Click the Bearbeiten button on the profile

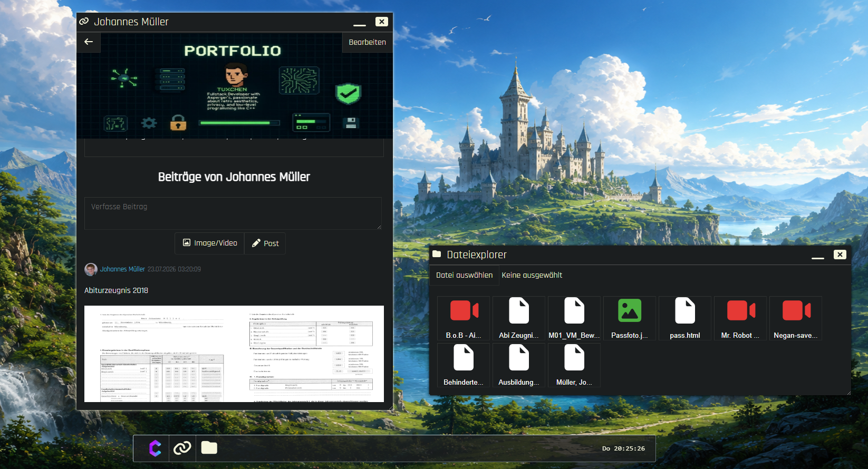pos(367,42)
